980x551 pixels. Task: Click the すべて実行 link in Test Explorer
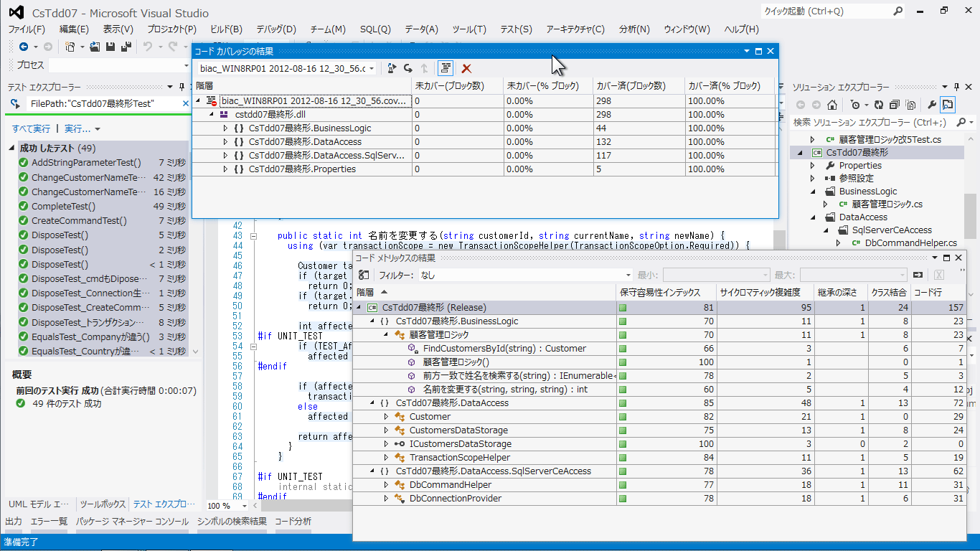tap(31, 128)
